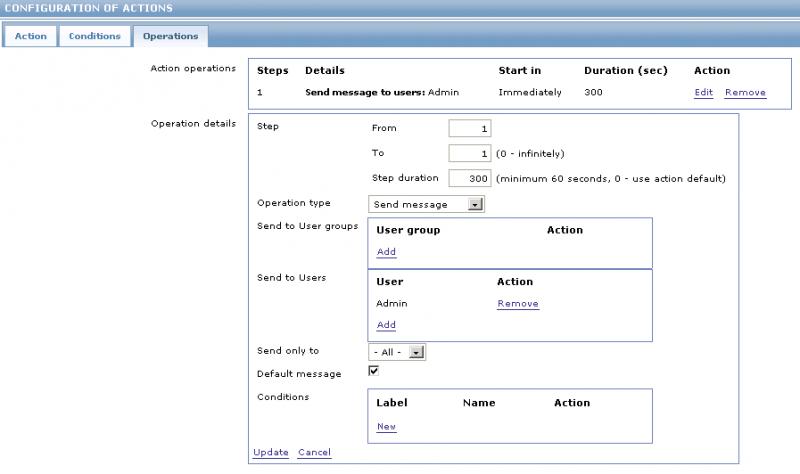Switch to the Action tab

coord(30,36)
